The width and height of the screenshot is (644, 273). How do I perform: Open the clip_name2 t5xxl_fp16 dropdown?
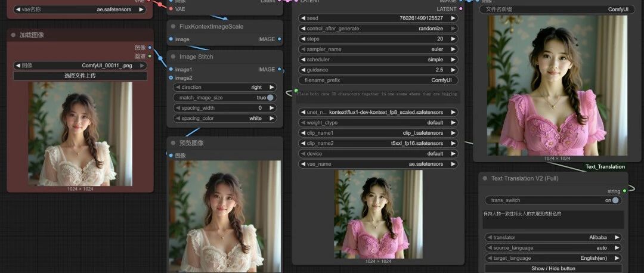[378, 143]
